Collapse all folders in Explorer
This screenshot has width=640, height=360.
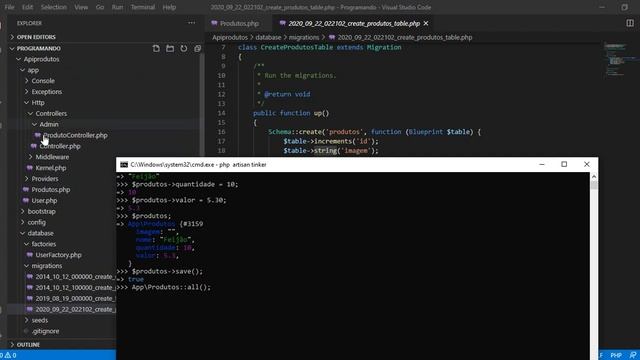click(198, 49)
